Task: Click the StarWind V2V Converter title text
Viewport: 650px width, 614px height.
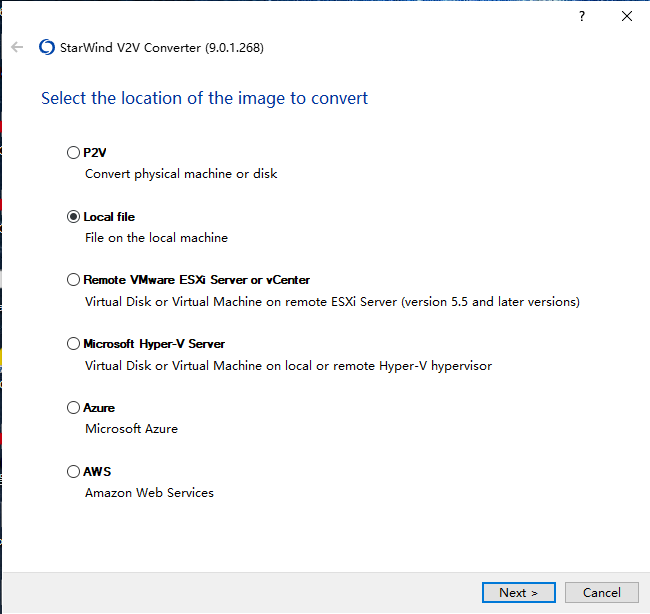Action: click(162, 48)
